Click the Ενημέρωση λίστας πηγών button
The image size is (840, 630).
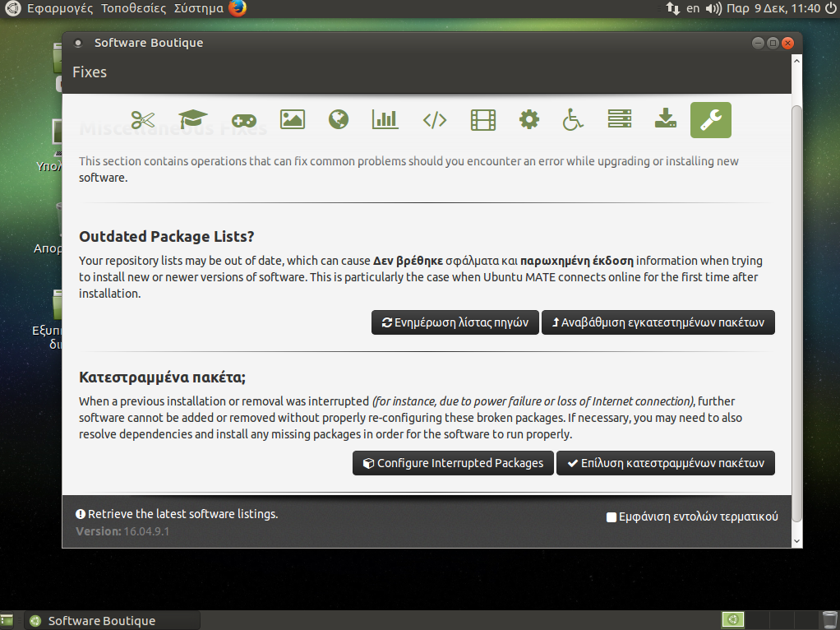[455, 322]
